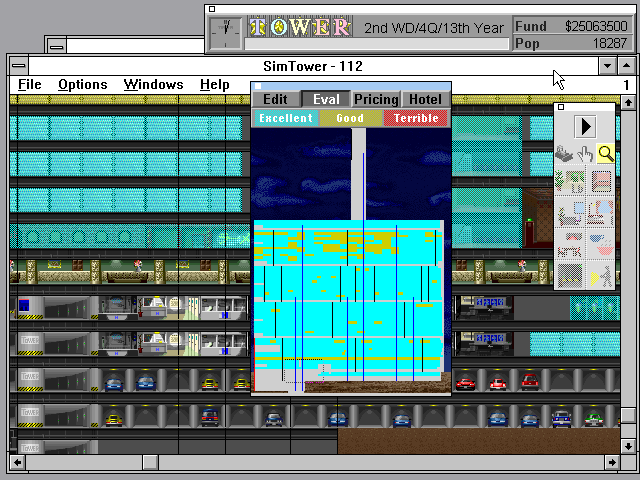Image resolution: width=640 pixels, height=480 pixels.
Task: Click the clock icon in the TOWER status bar
Action: pos(226,33)
